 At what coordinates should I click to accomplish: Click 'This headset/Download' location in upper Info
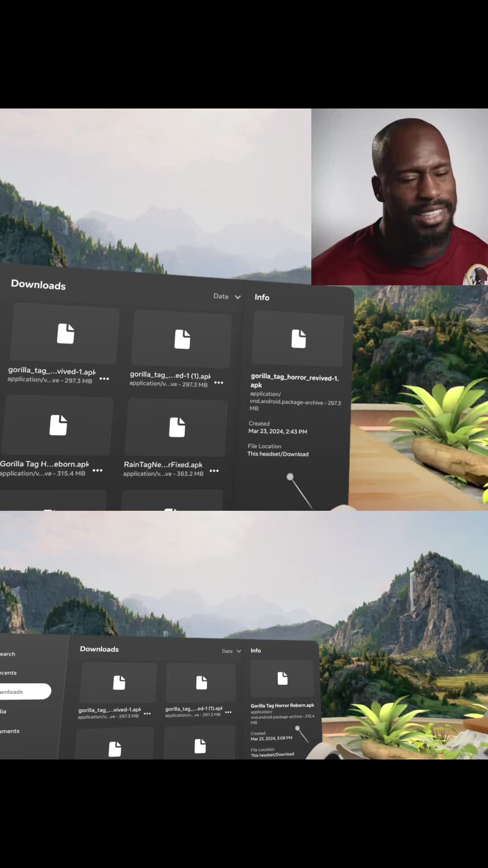(278, 454)
